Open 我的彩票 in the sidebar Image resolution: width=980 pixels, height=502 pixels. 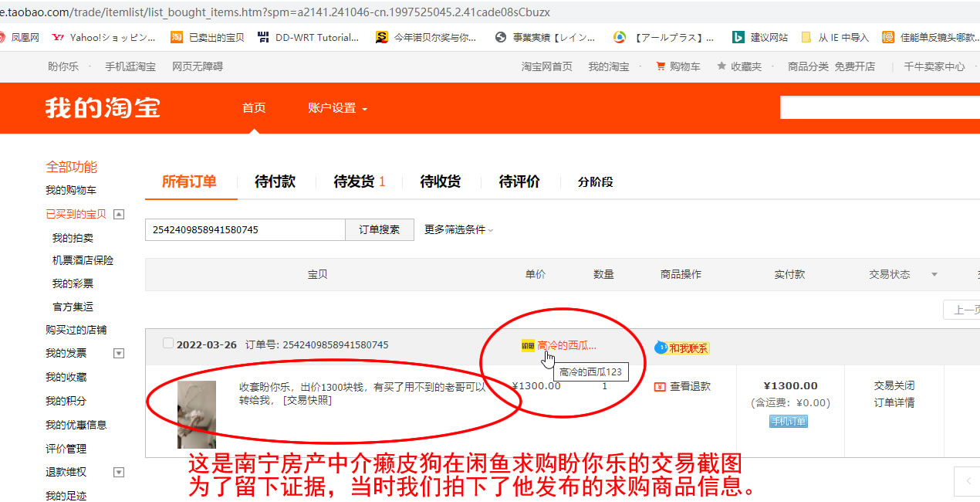pyautogui.click(x=73, y=283)
